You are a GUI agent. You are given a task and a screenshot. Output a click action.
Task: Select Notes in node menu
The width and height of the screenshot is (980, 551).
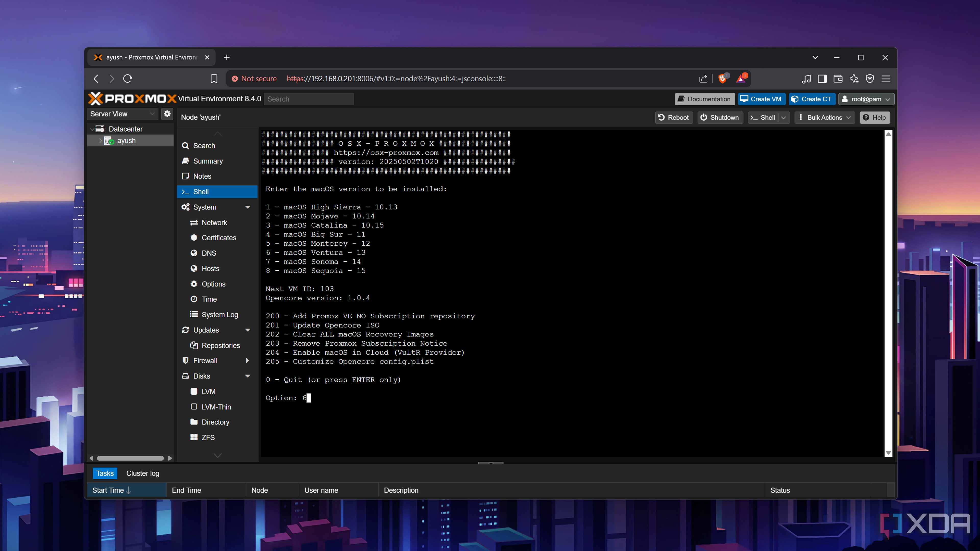(217, 176)
